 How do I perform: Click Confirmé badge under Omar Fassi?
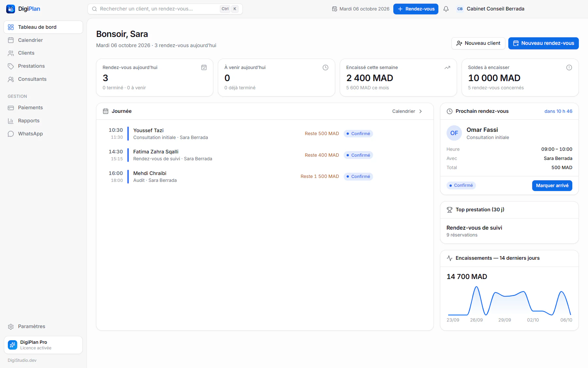point(461,185)
